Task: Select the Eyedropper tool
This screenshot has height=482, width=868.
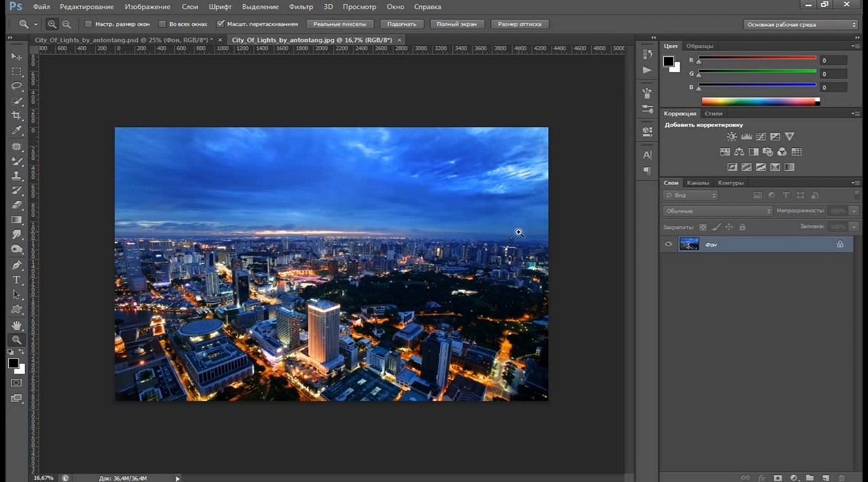Action: pyautogui.click(x=17, y=131)
